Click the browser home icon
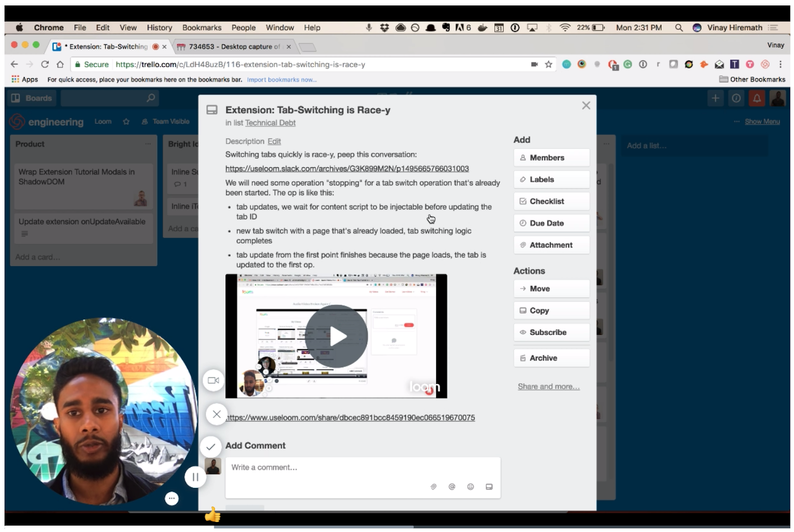Viewport: 794px width, 532px height. pyautogui.click(x=60, y=65)
